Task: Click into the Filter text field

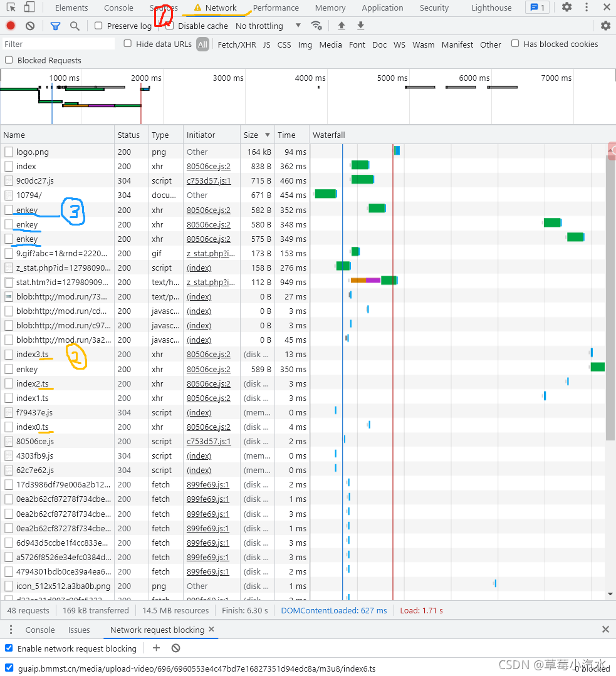Action: [x=58, y=44]
